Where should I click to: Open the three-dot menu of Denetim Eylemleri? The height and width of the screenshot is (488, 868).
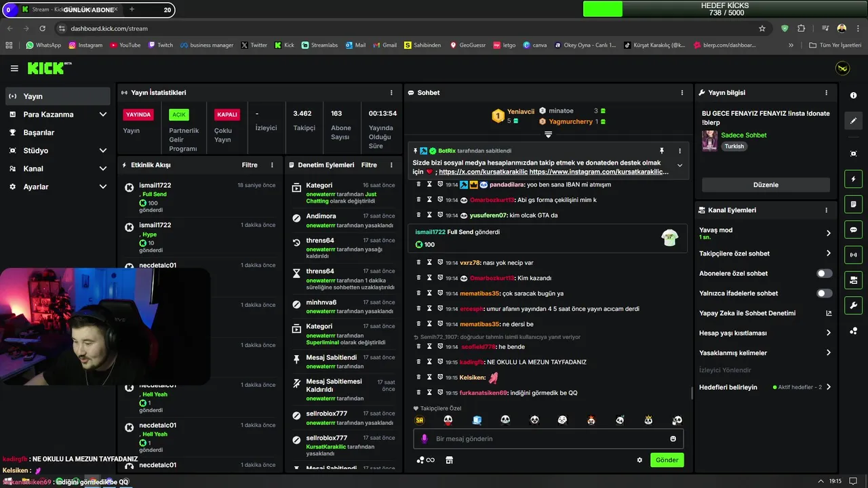(391, 165)
